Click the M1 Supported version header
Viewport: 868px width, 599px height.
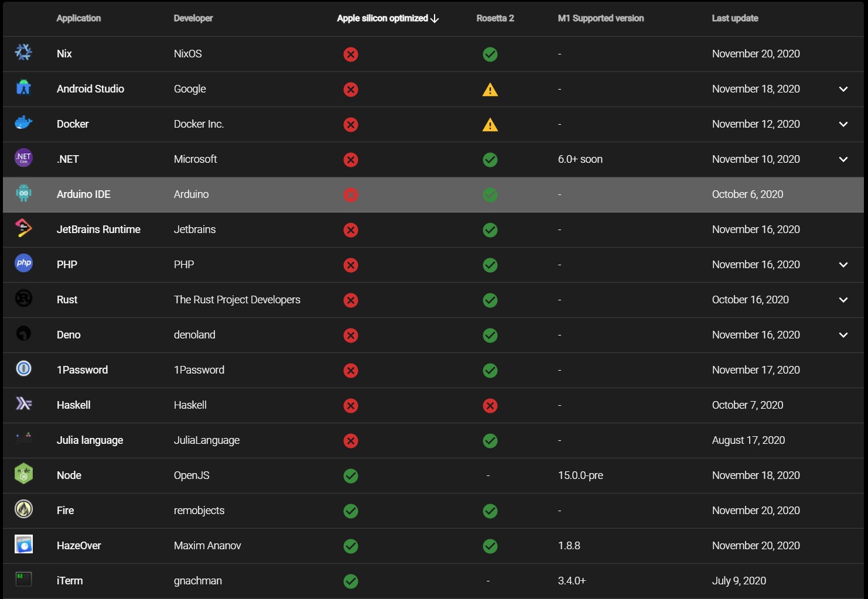(x=601, y=18)
